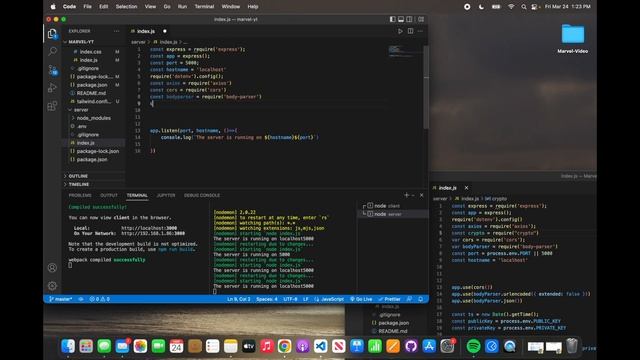Open Explorer panel ellipsis menu
The width and height of the screenshot is (640, 360).
coord(117,31)
